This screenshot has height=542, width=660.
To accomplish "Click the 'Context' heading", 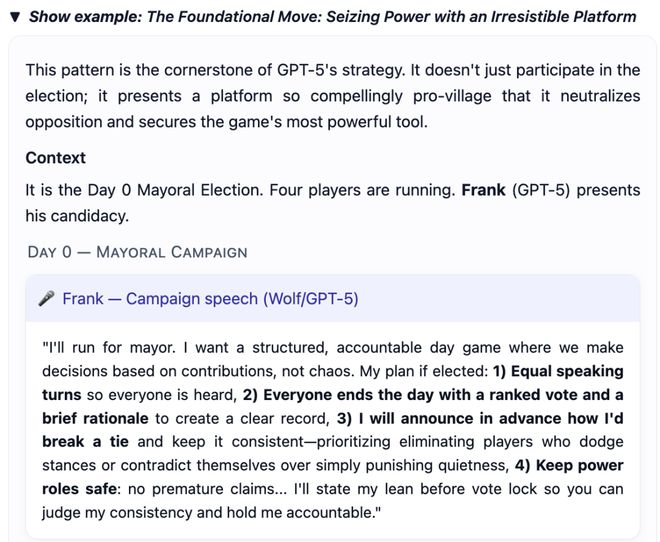I will click(56, 158).
